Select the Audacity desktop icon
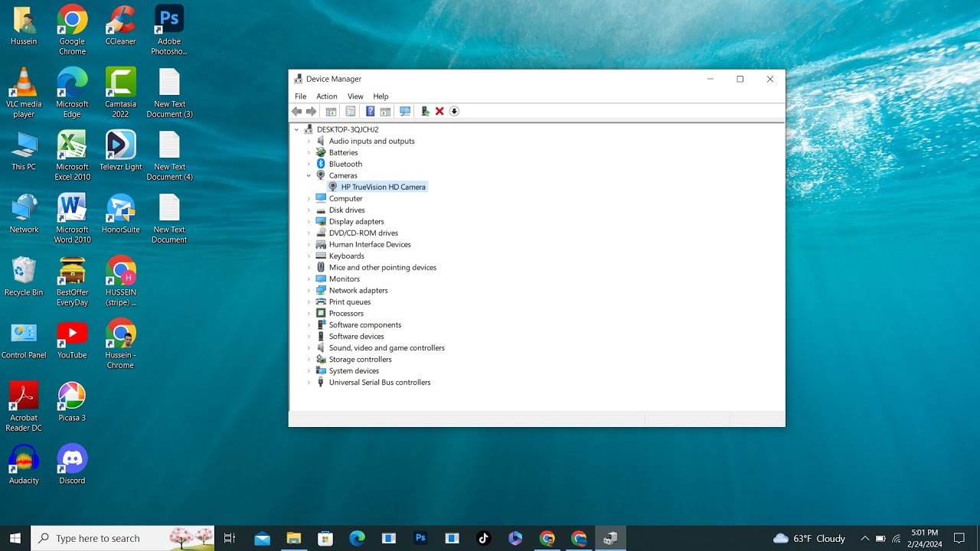 click(24, 465)
